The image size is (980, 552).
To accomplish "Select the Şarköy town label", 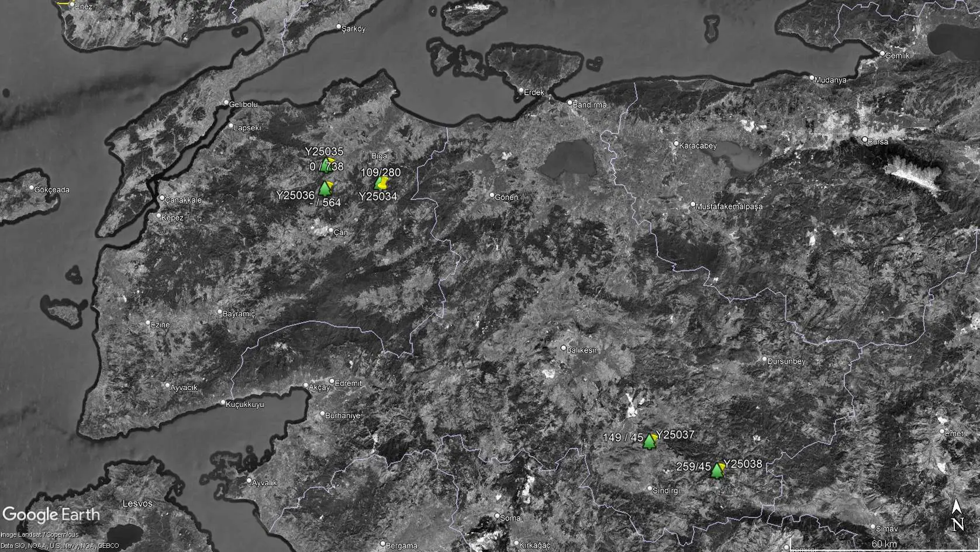I will point(353,28).
